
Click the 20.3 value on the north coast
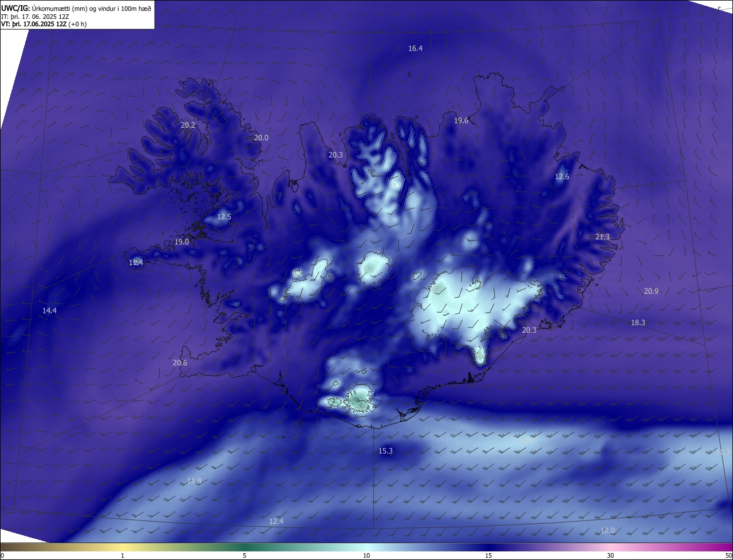click(x=336, y=155)
